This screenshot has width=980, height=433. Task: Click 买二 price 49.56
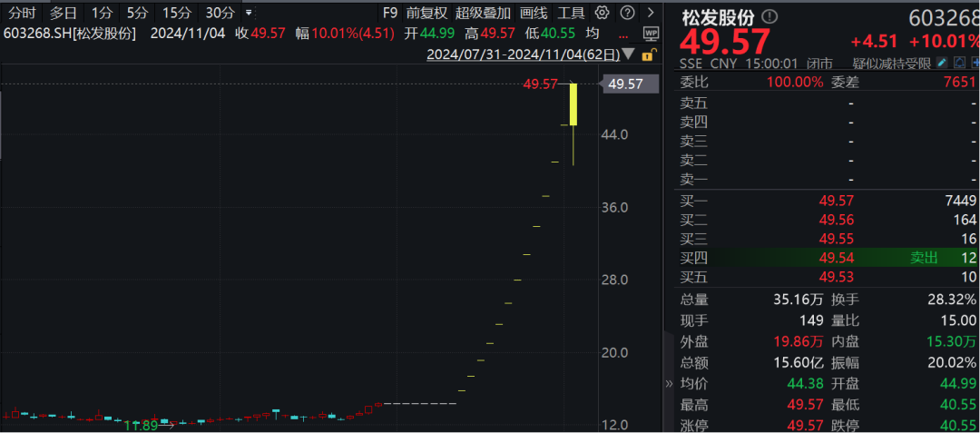pos(837,220)
